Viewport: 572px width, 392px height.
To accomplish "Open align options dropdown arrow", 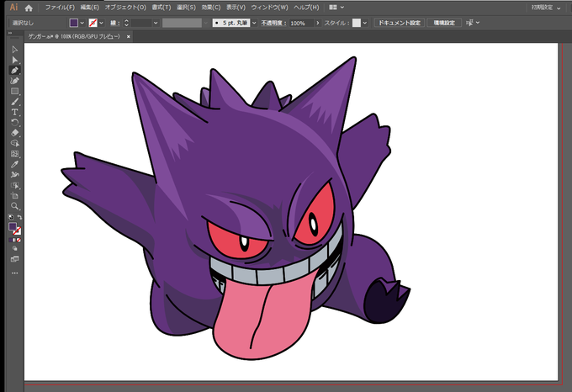I will (478, 23).
